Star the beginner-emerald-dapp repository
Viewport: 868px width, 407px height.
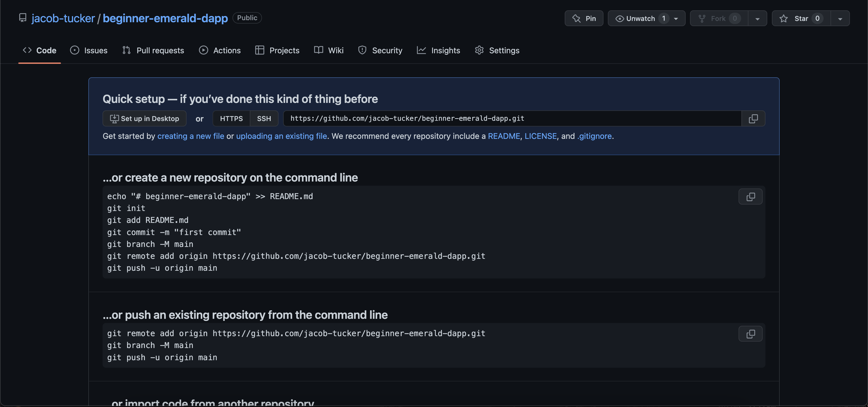(801, 18)
